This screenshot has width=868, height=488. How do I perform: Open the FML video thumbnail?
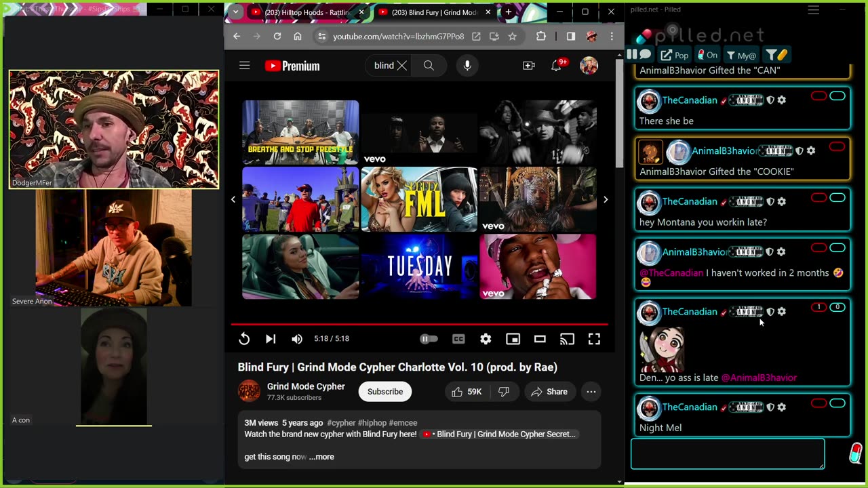coord(419,199)
